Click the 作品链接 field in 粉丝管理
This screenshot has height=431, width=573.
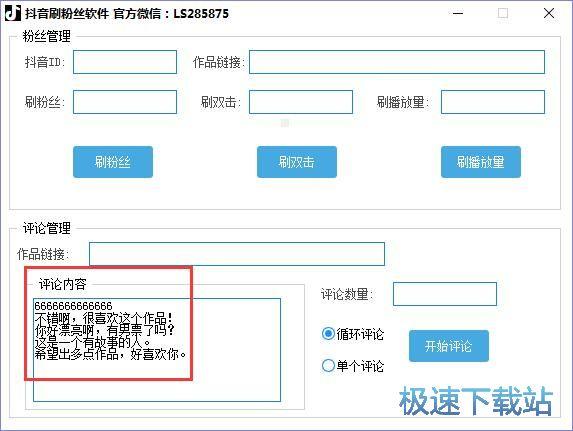[397, 62]
